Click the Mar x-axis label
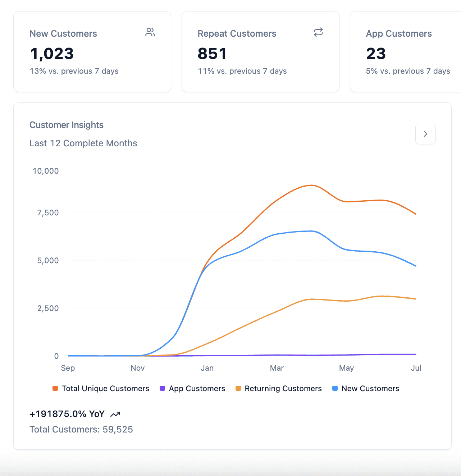This screenshot has height=476, width=461. [x=277, y=368]
